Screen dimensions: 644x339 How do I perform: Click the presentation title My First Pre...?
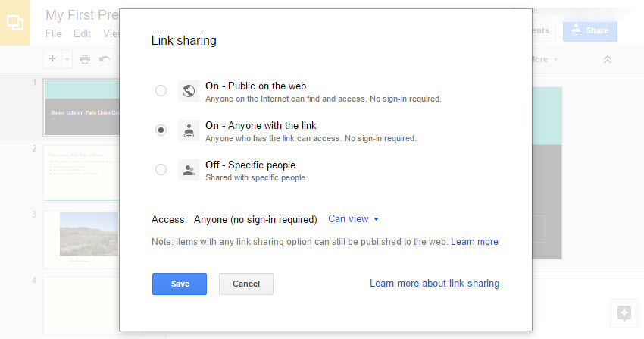[x=82, y=15]
